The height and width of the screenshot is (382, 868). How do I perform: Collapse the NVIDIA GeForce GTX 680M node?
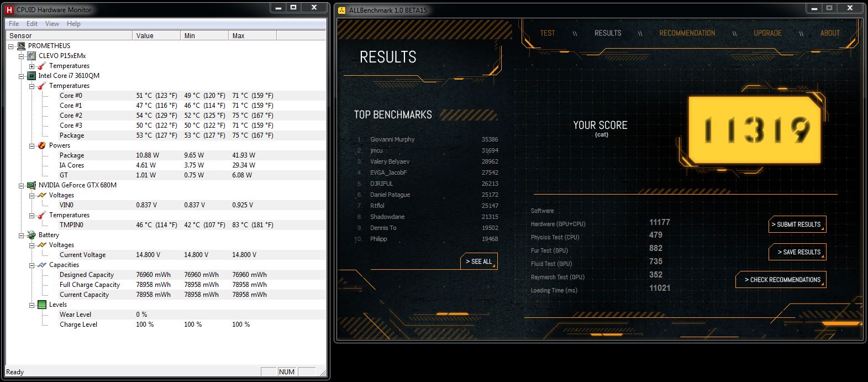point(22,185)
